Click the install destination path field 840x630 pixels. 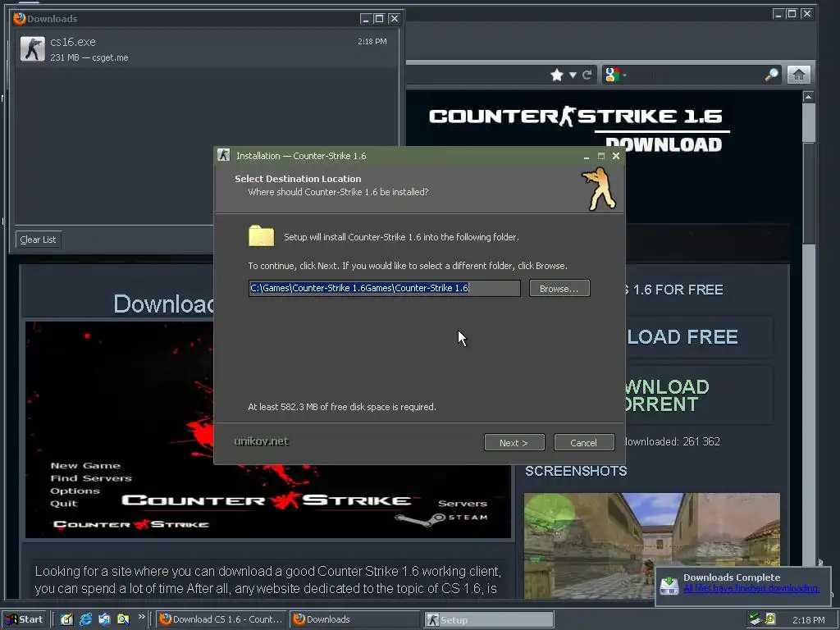click(384, 288)
